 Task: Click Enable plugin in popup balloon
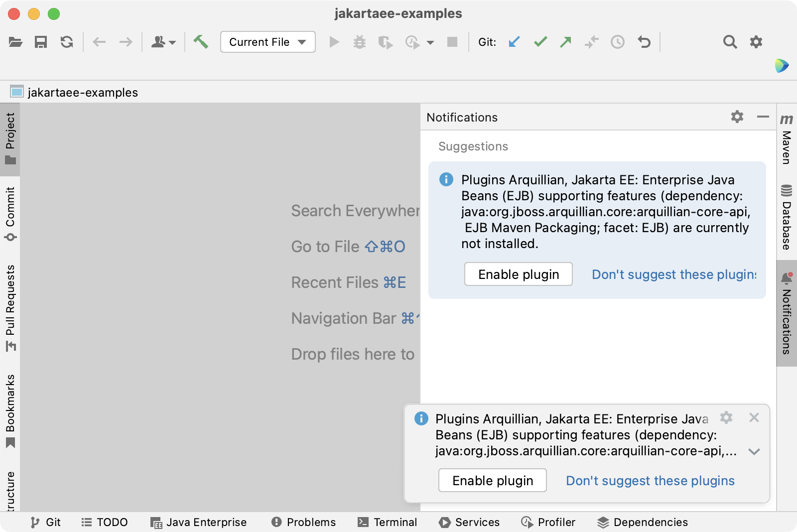click(493, 480)
